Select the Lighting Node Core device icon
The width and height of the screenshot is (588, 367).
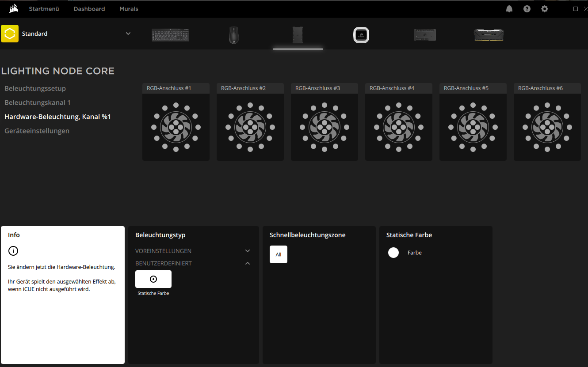click(298, 35)
